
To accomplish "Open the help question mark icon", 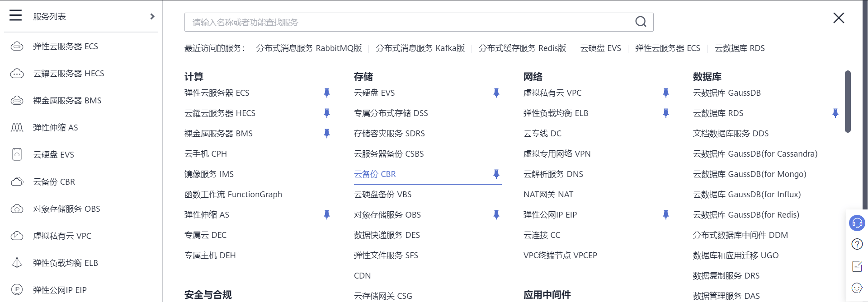I will 857,244.
